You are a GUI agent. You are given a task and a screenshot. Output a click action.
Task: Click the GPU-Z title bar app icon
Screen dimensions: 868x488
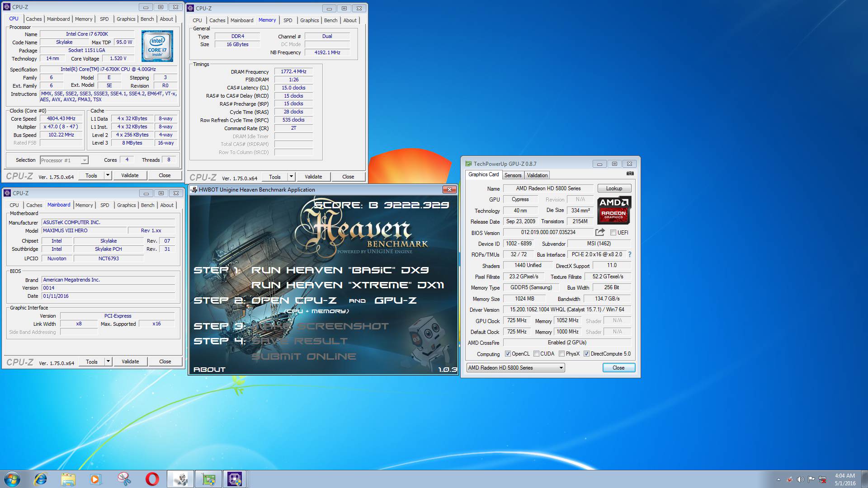coord(467,164)
